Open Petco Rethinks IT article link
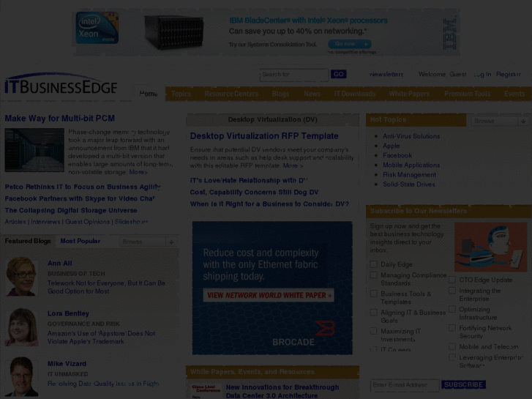This screenshot has height=399, width=532. (x=83, y=187)
